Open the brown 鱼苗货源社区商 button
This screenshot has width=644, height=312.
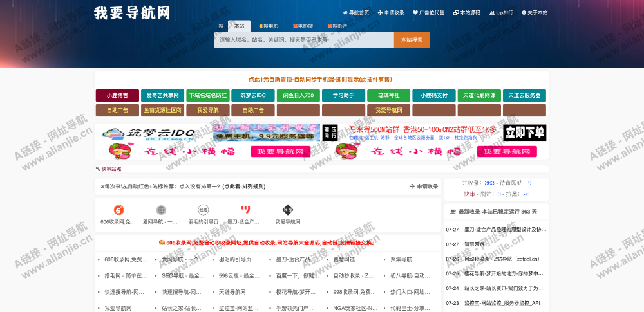click(163, 110)
